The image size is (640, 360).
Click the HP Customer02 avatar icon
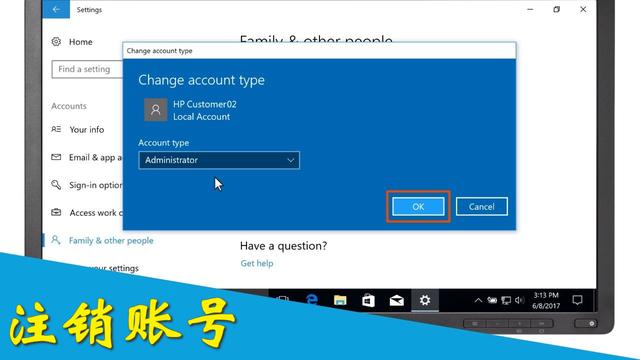click(156, 110)
